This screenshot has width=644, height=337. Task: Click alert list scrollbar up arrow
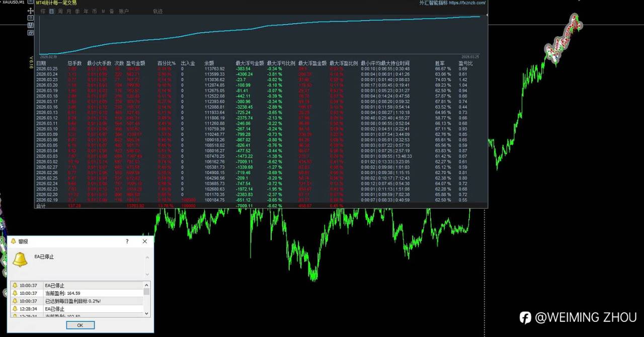pos(146,285)
